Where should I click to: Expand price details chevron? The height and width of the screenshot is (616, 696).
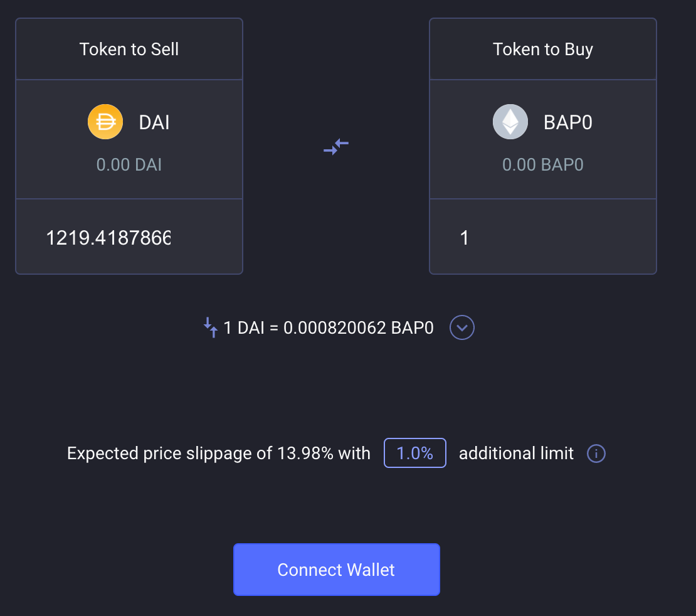[x=462, y=327]
